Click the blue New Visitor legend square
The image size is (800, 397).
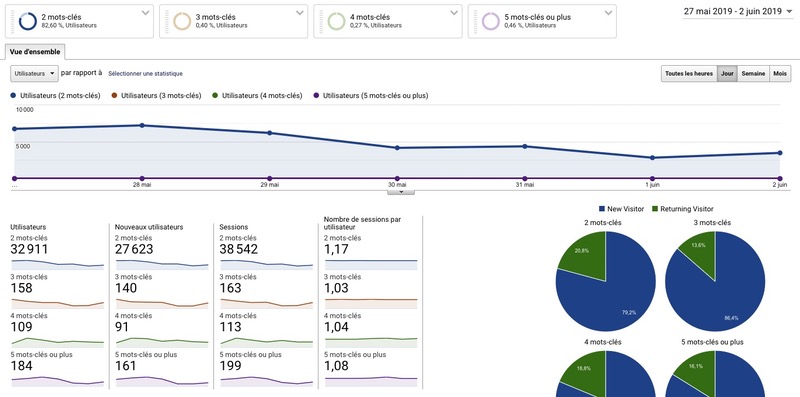[x=602, y=209]
